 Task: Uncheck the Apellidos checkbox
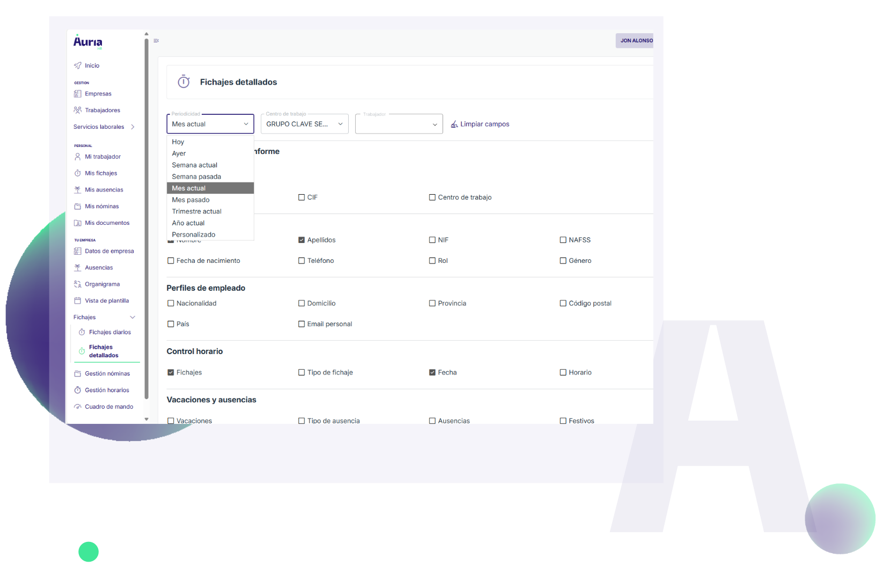pyautogui.click(x=301, y=240)
